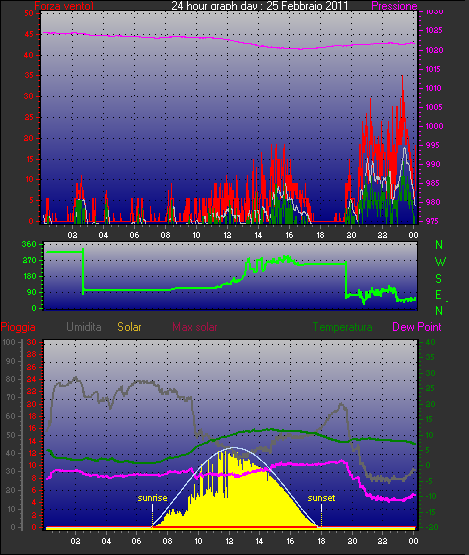Viewport: 469px width, 555px height.
Task: Click the yellow 'sunrise' marker label
Action: pos(152,498)
